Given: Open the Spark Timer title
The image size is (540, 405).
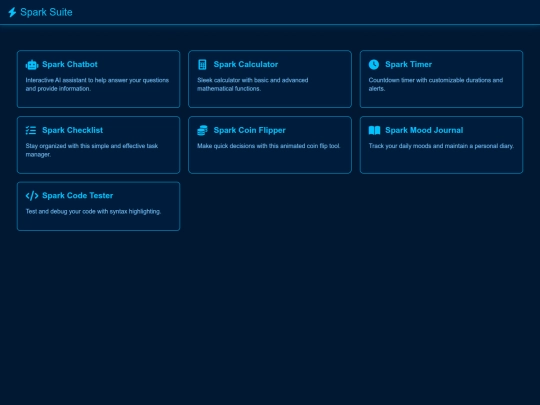Looking at the screenshot, I should click(x=408, y=64).
